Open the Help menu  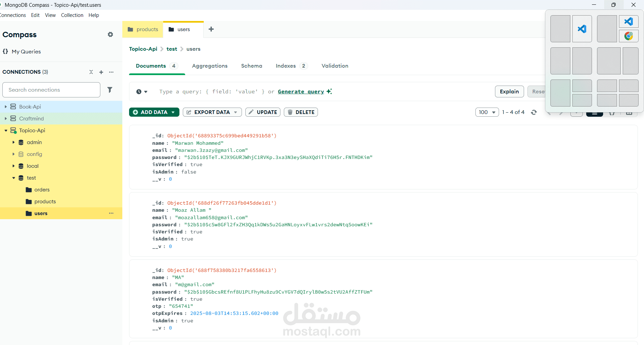pos(94,15)
